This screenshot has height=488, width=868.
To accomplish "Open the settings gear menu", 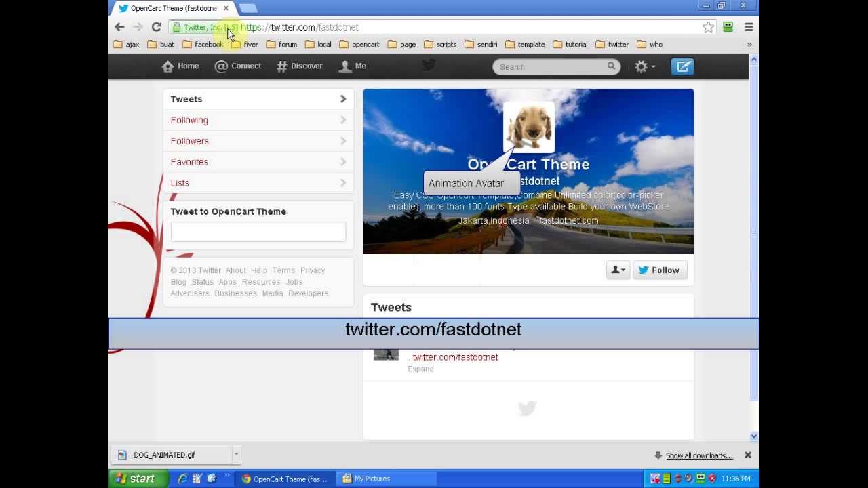I will (x=645, y=66).
